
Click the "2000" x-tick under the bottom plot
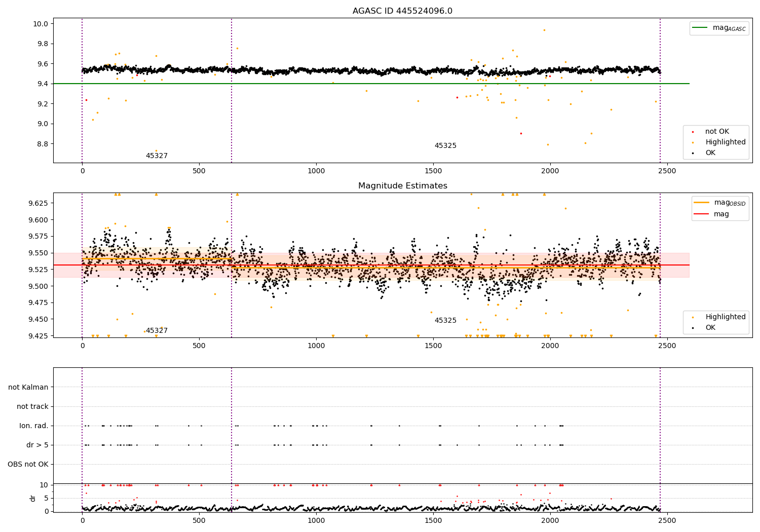point(550,520)
